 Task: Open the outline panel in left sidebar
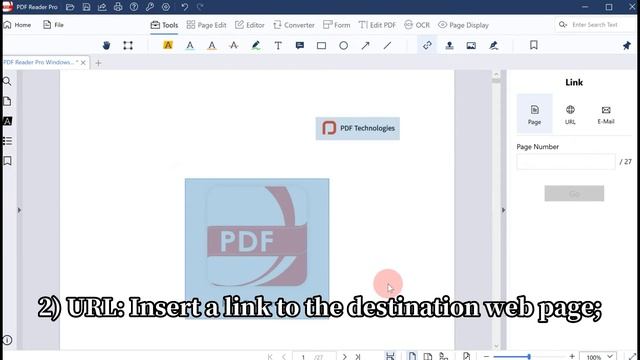tap(7, 141)
